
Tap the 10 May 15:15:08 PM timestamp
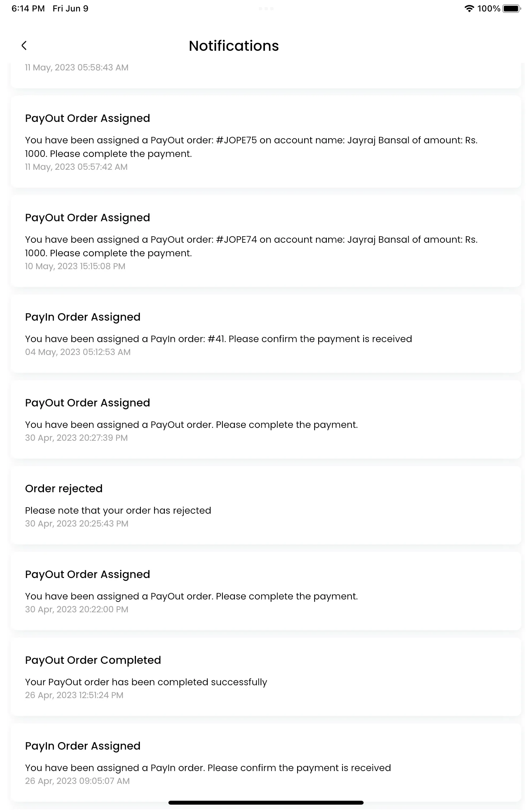point(75,266)
